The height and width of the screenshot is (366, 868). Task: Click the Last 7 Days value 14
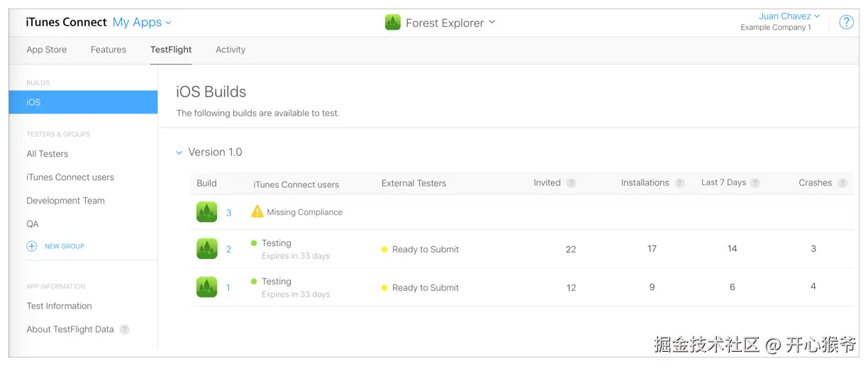[732, 249]
